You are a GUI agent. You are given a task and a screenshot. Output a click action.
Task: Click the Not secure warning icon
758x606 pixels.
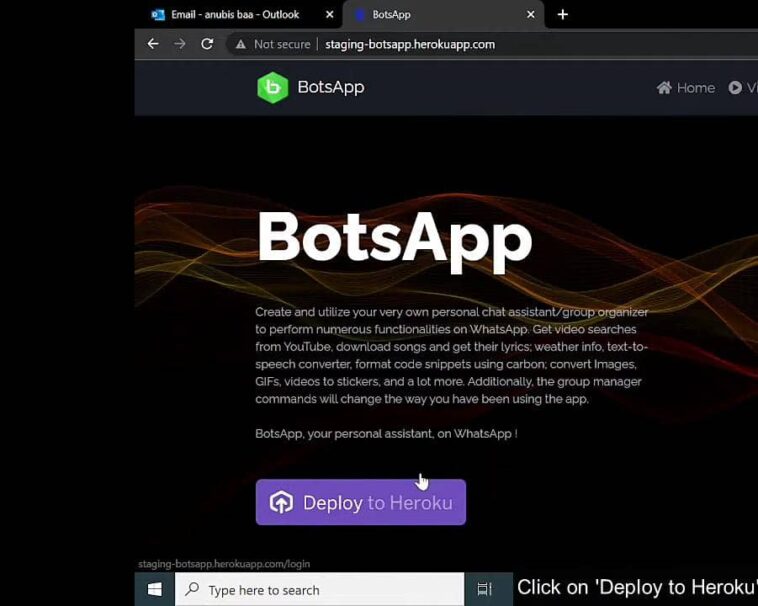[240, 44]
